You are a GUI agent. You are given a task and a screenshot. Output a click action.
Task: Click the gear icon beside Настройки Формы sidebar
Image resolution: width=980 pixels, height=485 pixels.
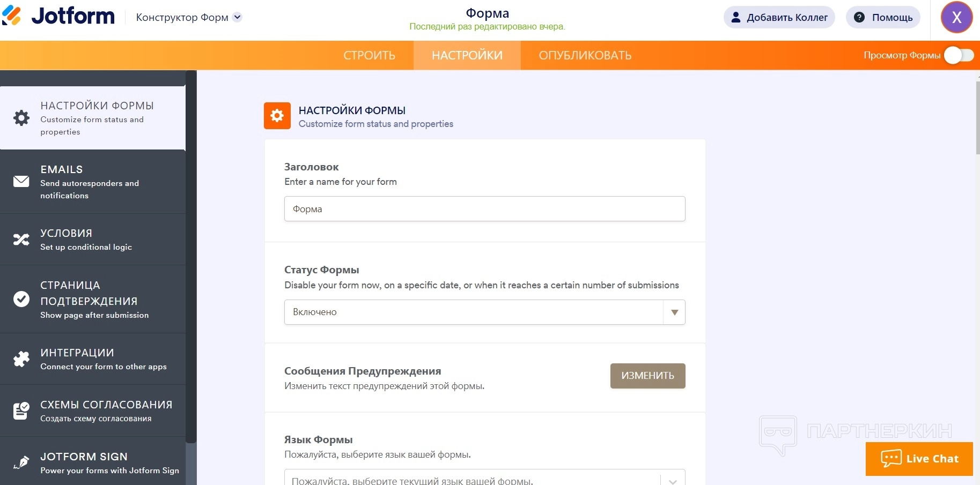21,118
